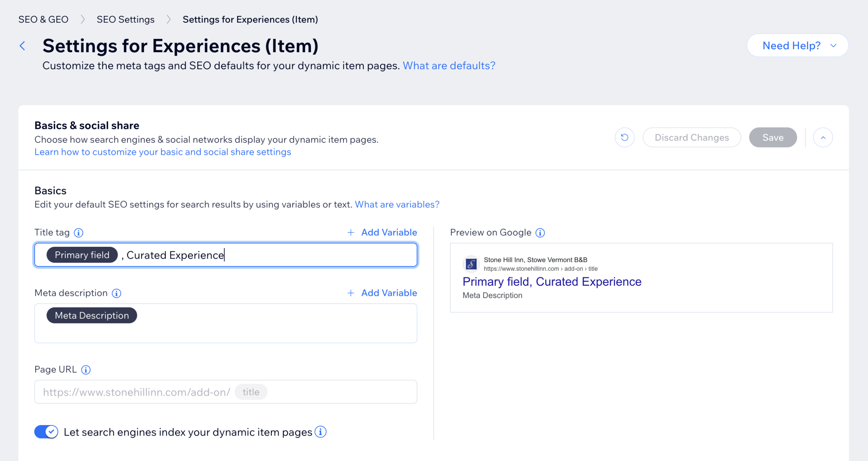The image size is (868, 461).
Task: Open the Need Help? dropdown
Action: [797, 45]
